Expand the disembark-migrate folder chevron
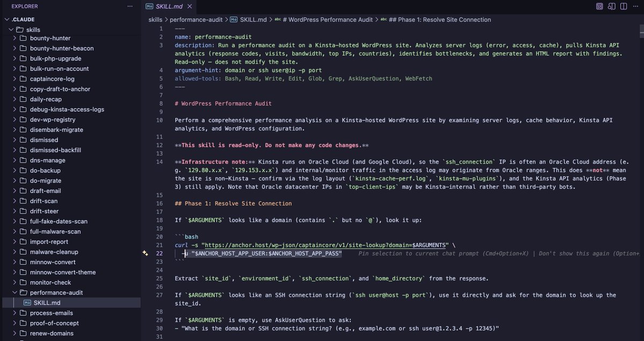The width and height of the screenshot is (644, 341). point(14,129)
